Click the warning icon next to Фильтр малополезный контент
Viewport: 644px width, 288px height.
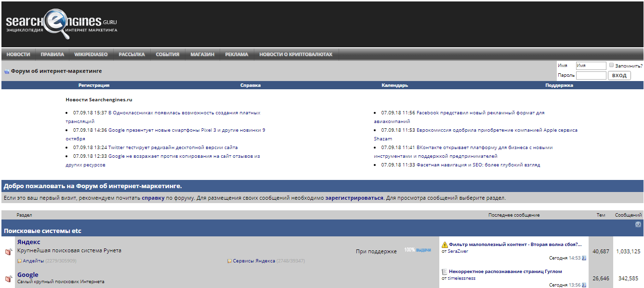[x=445, y=245]
